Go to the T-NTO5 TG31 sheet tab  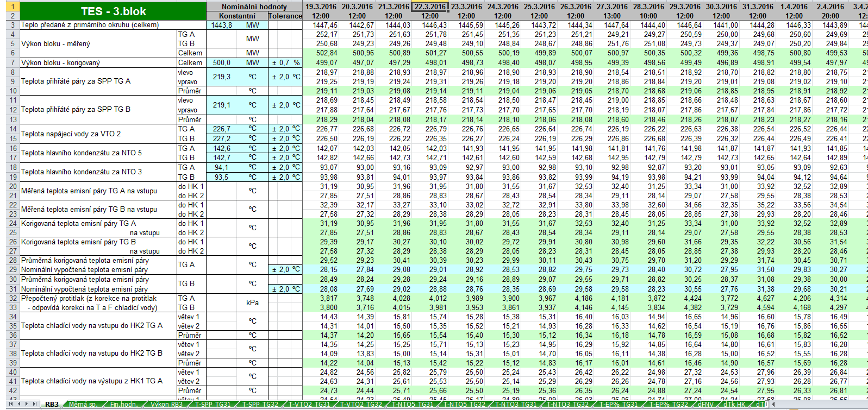tap(413, 404)
